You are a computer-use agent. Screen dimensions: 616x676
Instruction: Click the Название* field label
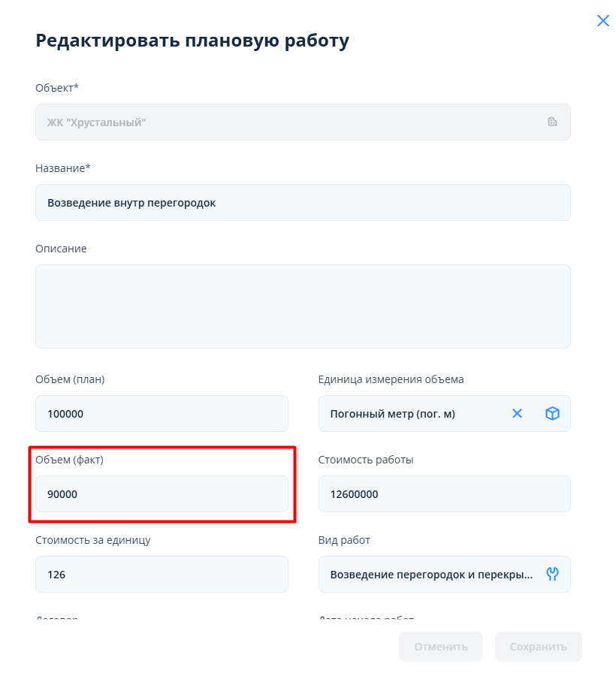pos(63,168)
